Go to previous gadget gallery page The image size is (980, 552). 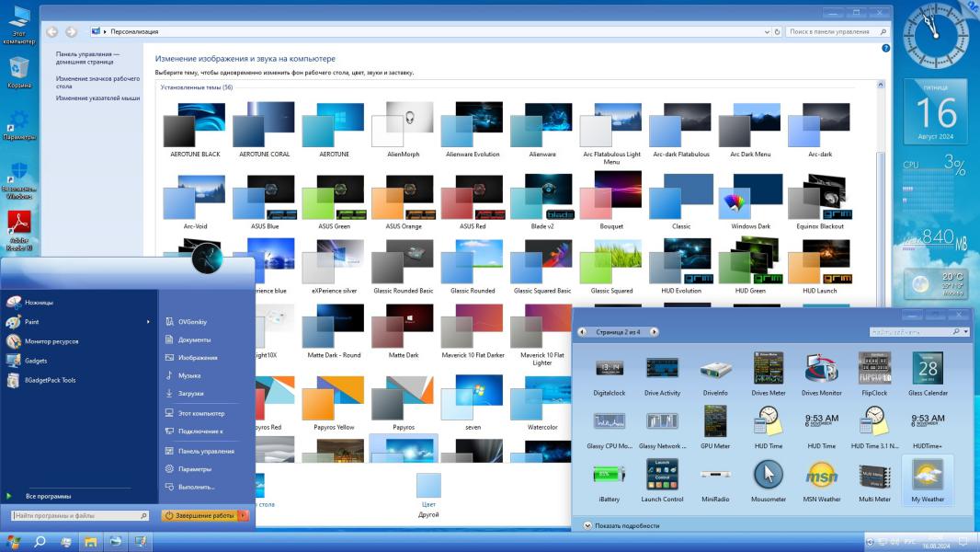(582, 332)
